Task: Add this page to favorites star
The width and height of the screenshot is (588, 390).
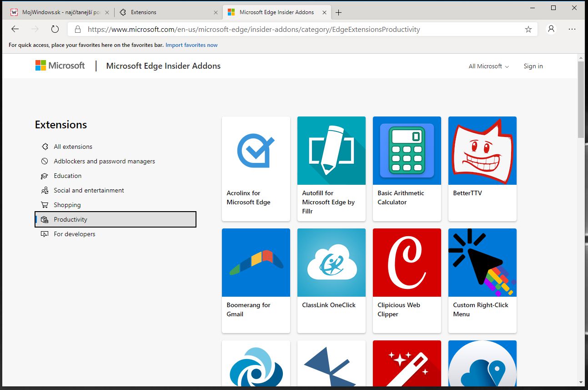Action: pyautogui.click(x=528, y=29)
